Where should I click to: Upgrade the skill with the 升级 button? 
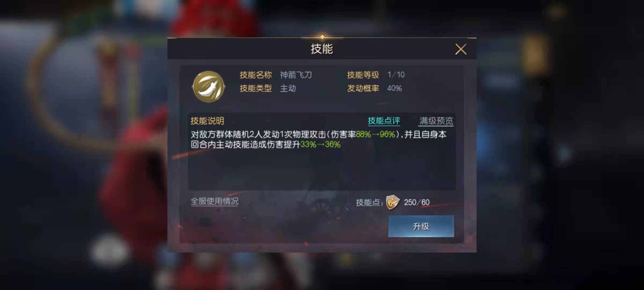pyautogui.click(x=421, y=226)
